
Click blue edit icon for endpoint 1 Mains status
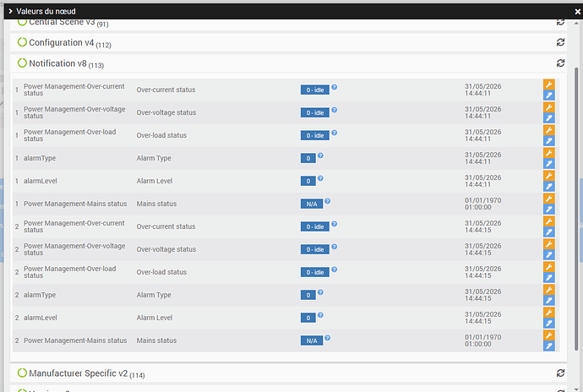pyautogui.click(x=549, y=209)
